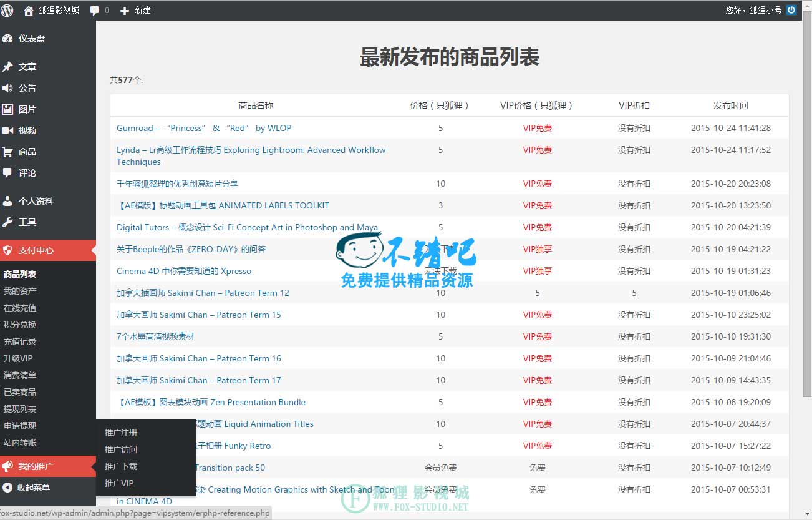The image size is (812, 520).
Task: Click the person icon for 个人资料
Action: 7,201
